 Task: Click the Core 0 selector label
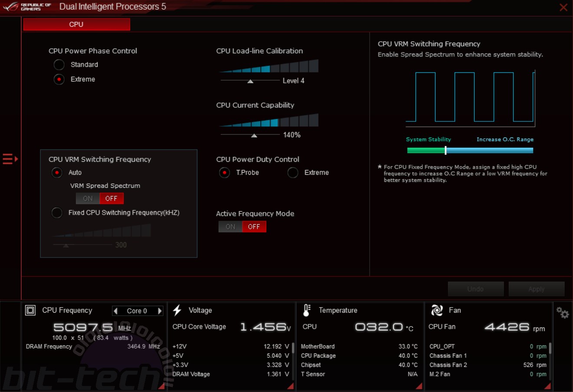(x=137, y=311)
